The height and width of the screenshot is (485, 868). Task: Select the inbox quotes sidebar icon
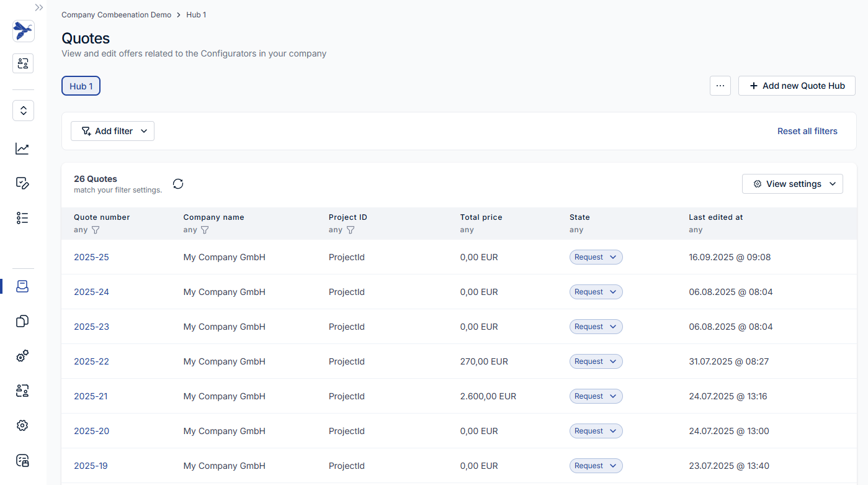point(22,286)
